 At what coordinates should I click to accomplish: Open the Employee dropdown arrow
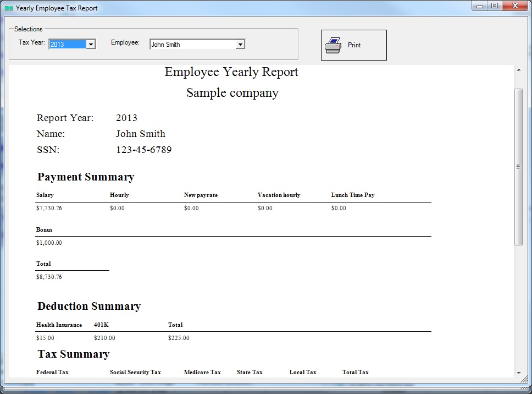point(240,45)
